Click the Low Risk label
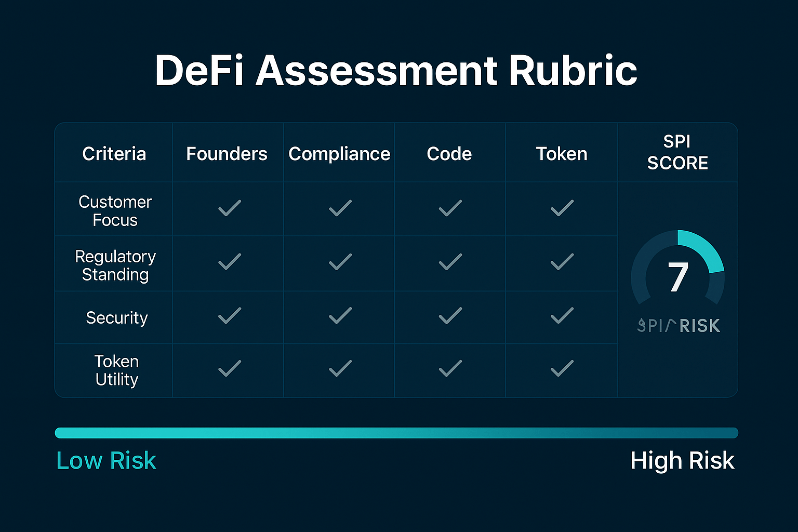The image size is (798, 532). click(105, 460)
